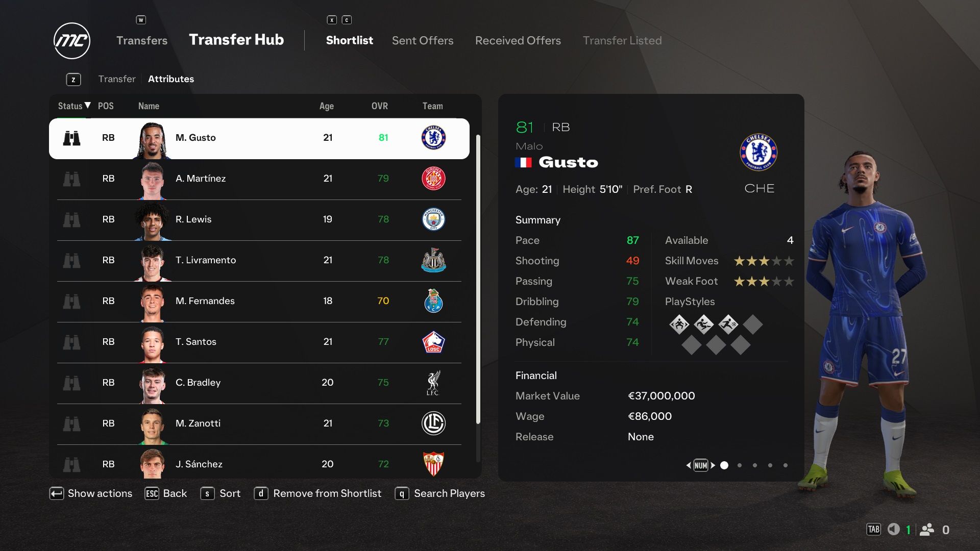Switch to the Shortlist tab

[350, 40]
